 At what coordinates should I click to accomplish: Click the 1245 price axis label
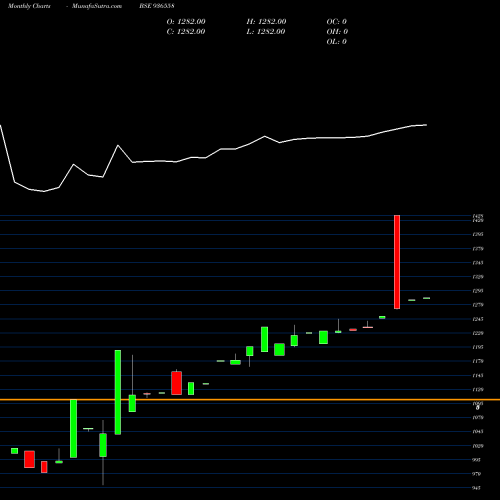tap(478, 319)
